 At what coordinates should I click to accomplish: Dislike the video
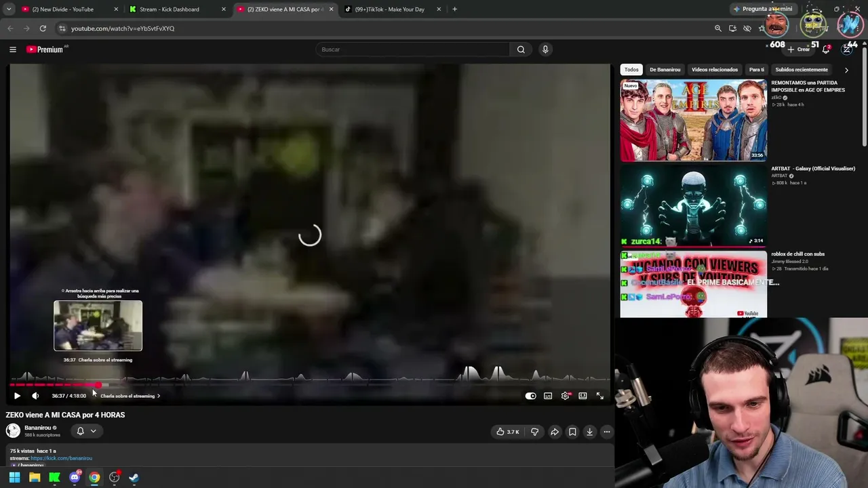(534, 432)
